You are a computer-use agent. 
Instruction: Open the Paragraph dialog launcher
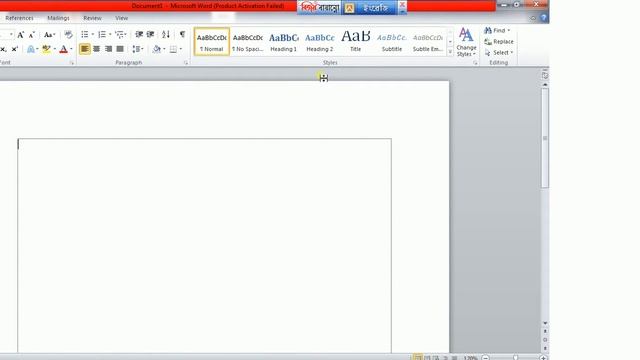pyautogui.click(x=186, y=63)
